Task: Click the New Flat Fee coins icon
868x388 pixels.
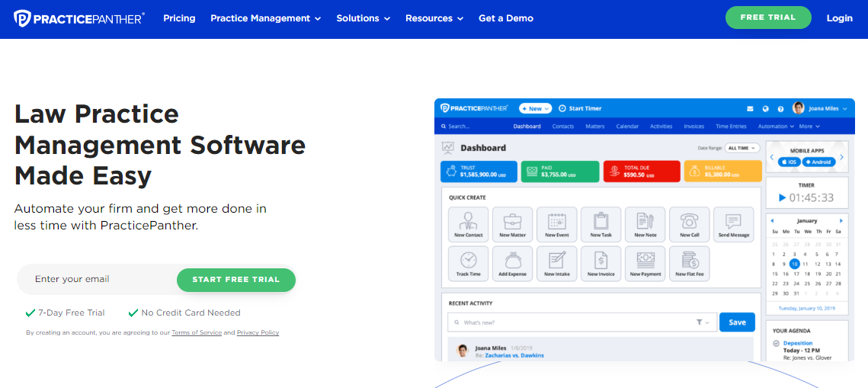Action: [690, 260]
